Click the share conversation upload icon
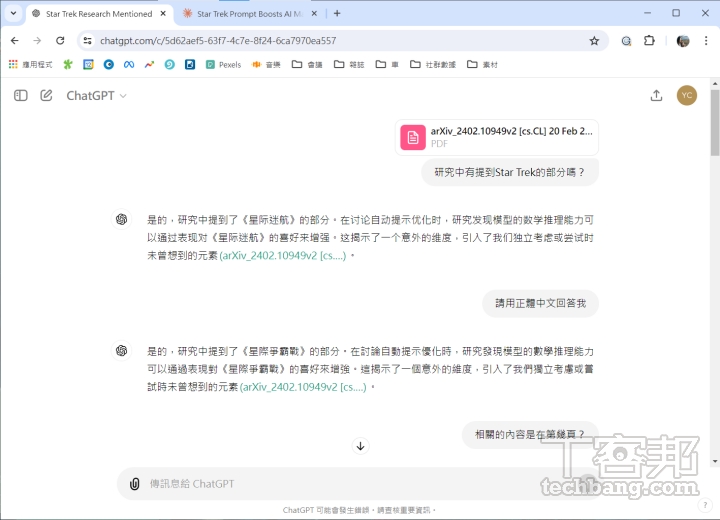 (656, 96)
